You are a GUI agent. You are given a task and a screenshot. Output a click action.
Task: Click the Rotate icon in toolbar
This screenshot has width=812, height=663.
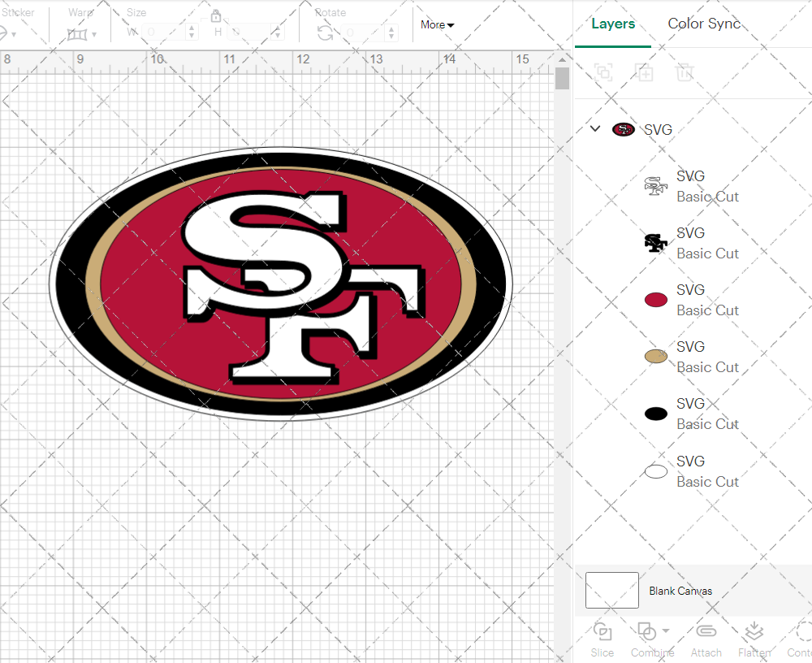click(325, 32)
